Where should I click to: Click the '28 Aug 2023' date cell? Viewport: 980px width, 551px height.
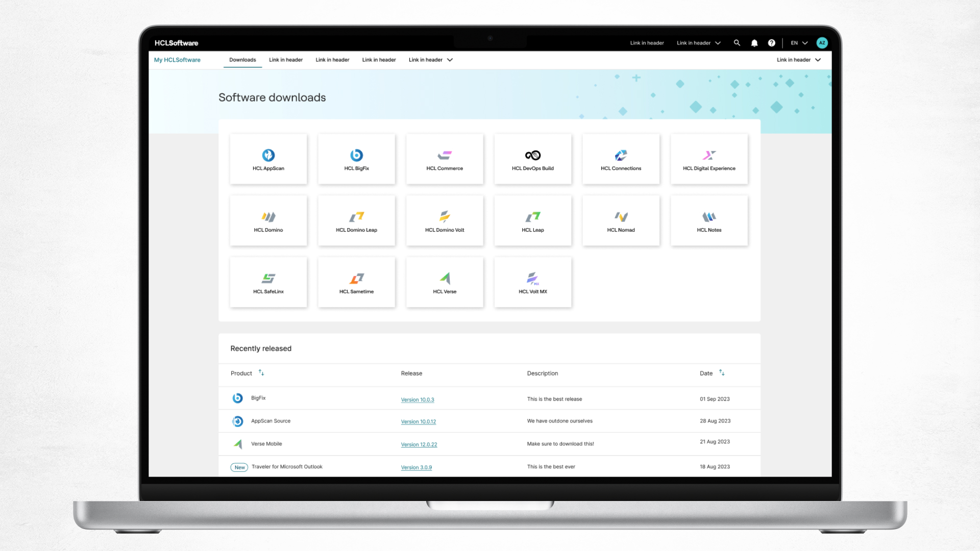click(715, 421)
